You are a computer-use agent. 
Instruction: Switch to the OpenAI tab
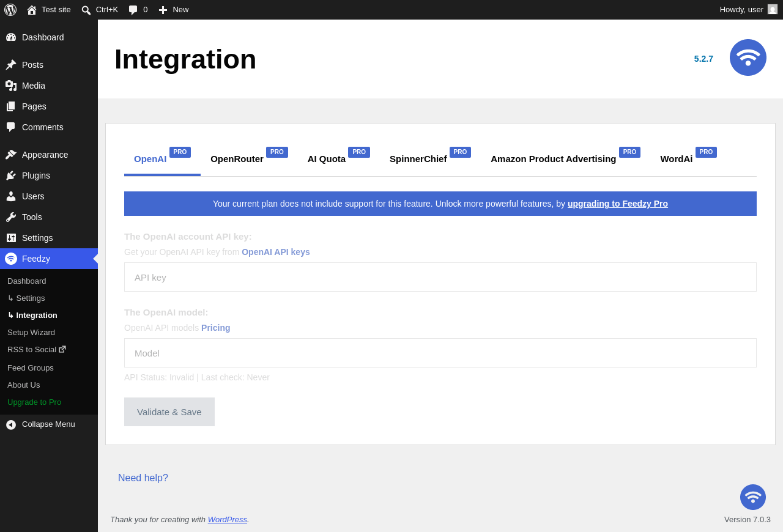150,159
